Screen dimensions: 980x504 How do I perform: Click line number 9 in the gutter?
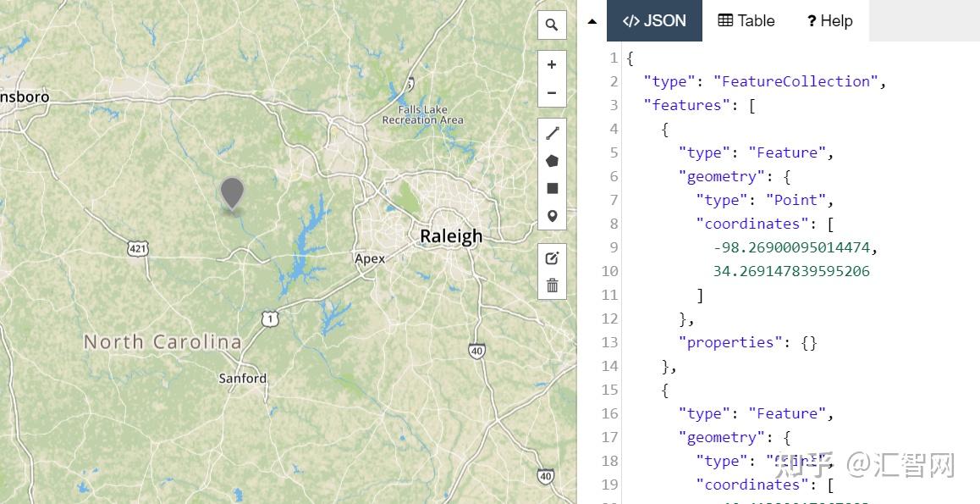point(612,246)
